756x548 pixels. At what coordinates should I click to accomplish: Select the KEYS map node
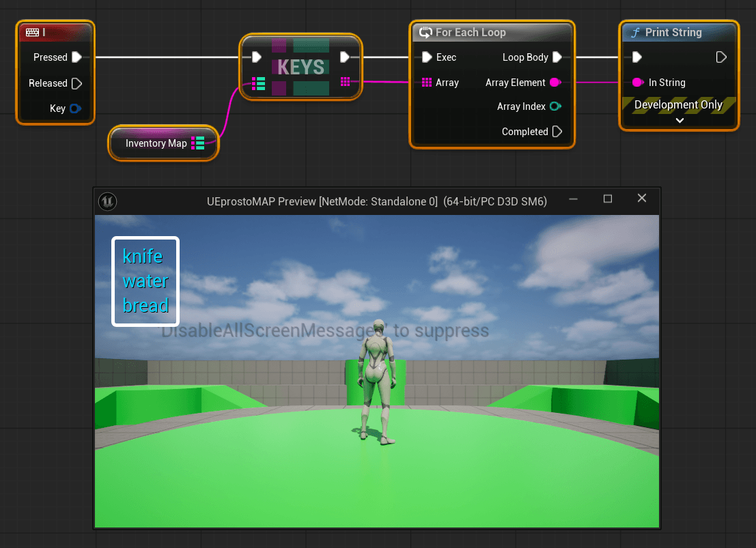point(300,67)
